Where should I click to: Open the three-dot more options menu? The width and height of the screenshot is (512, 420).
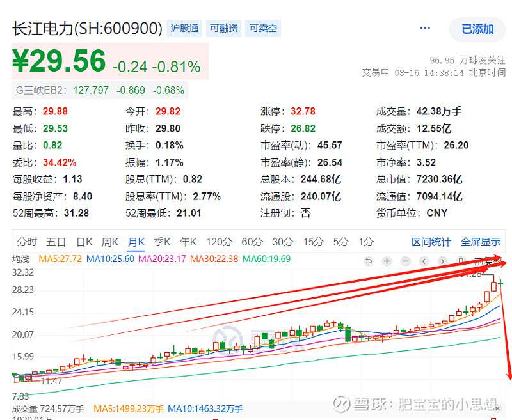click(425, 28)
